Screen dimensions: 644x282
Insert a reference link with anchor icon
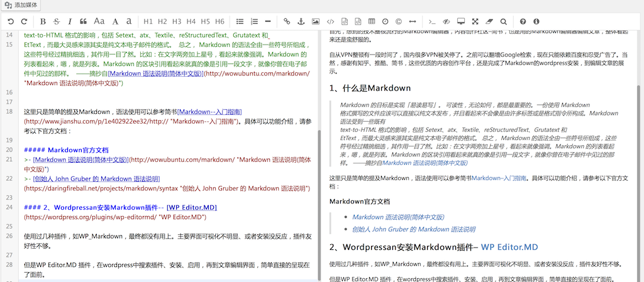tap(301, 21)
